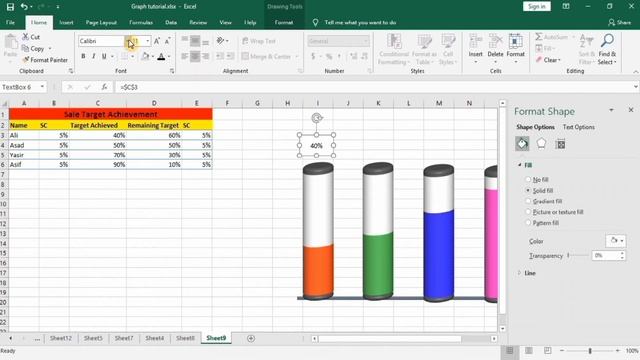This screenshot has height=360, width=640.
Task: Open the Font name Calibri dropdown
Action: 127,41
